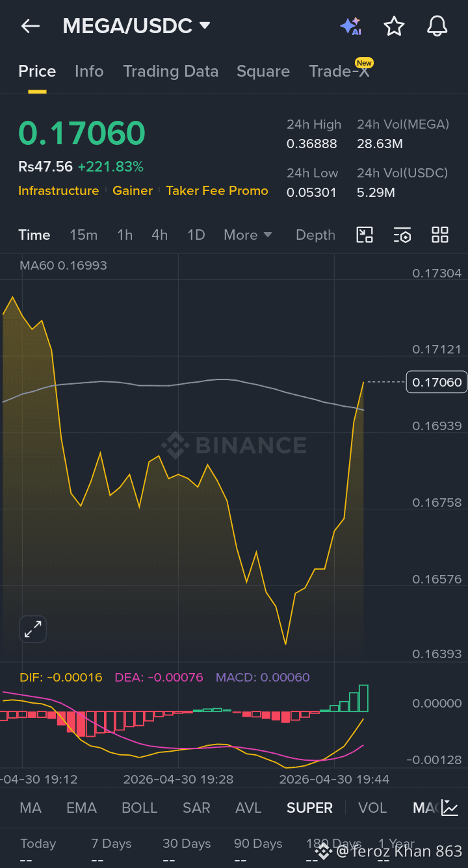Viewport: 468px width, 868px height.
Task: Click the DEA: -0.00076 readout
Action: coord(159,677)
